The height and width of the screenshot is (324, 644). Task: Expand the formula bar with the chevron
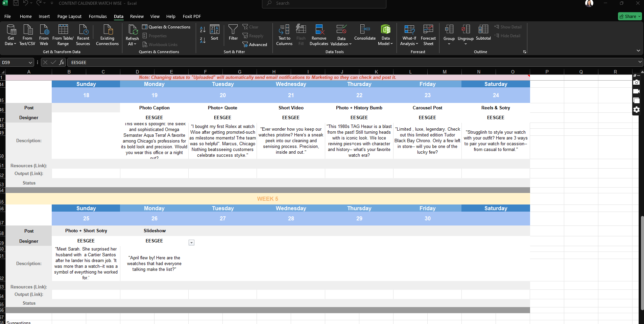tap(640, 62)
